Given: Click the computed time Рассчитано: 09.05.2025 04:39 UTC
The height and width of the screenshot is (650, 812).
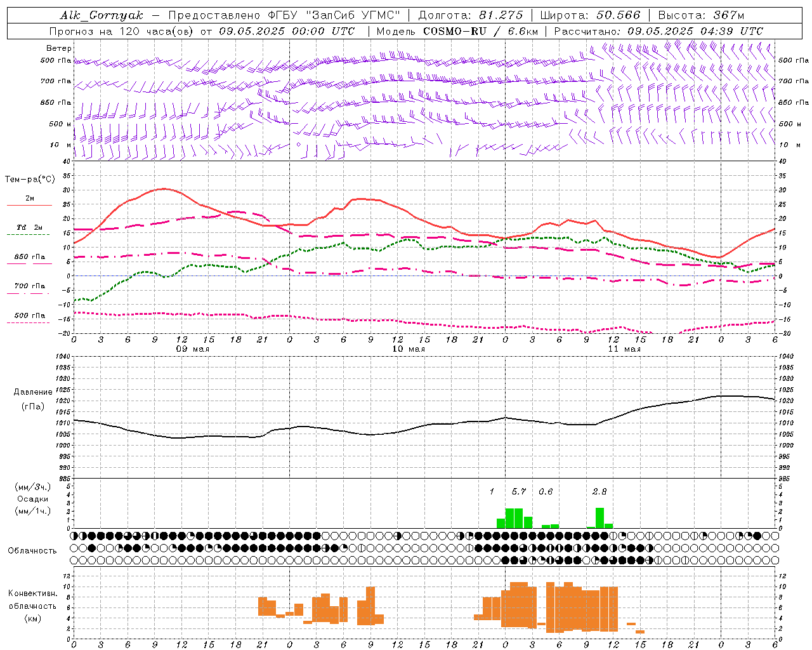Looking at the screenshot, I should coord(658,31).
